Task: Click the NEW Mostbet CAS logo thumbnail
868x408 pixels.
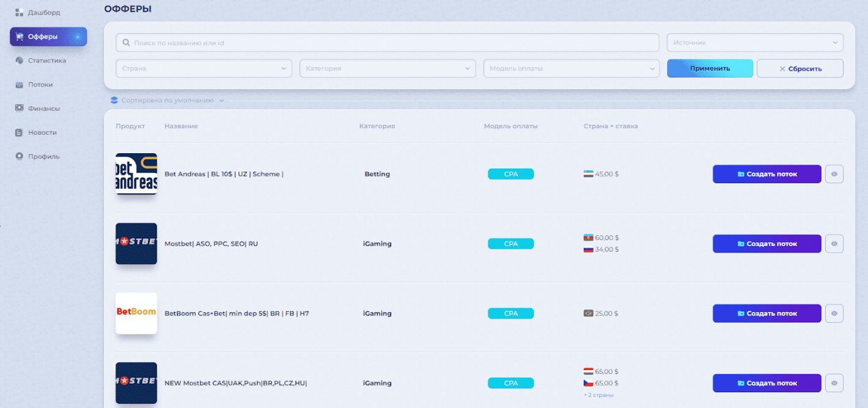Action: 137,383
